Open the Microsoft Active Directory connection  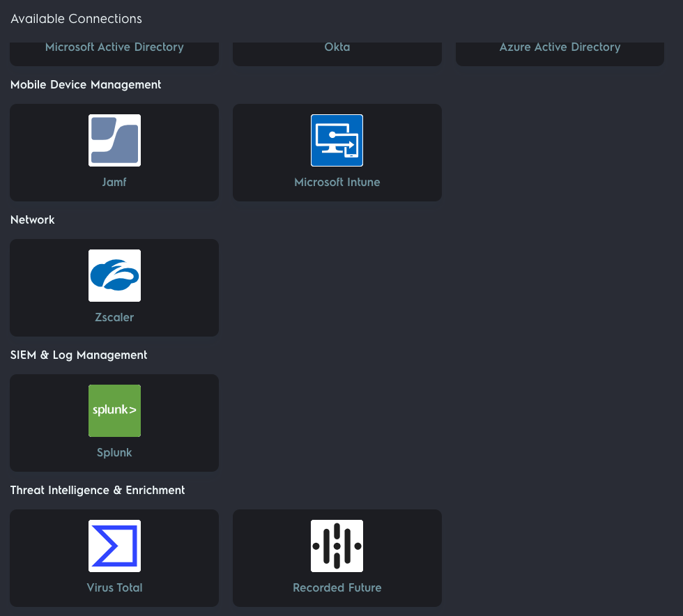(x=114, y=53)
